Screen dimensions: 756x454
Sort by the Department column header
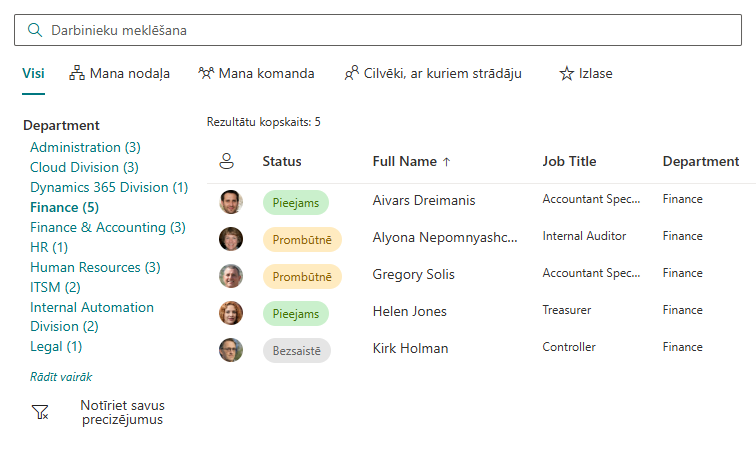click(x=701, y=161)
